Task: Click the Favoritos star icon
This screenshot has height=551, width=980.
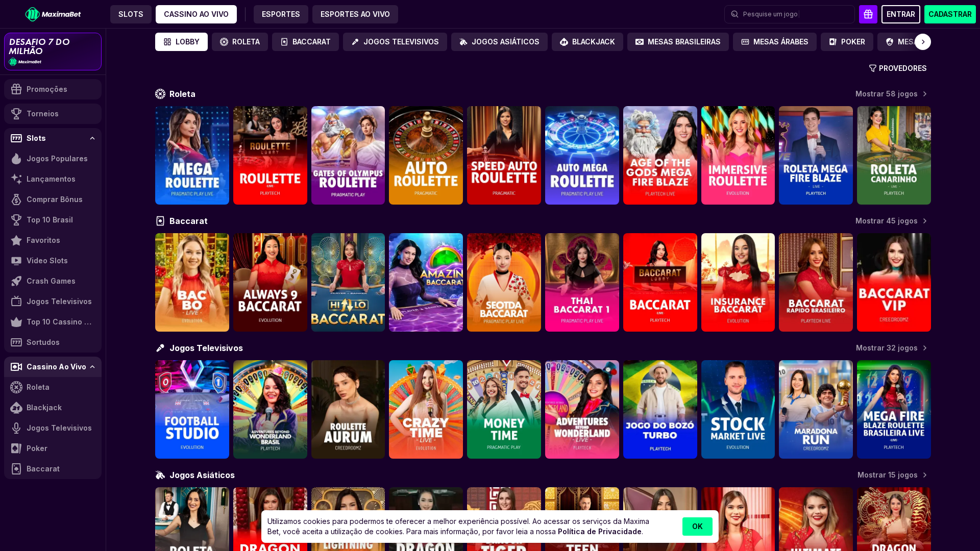Action: 16,240
